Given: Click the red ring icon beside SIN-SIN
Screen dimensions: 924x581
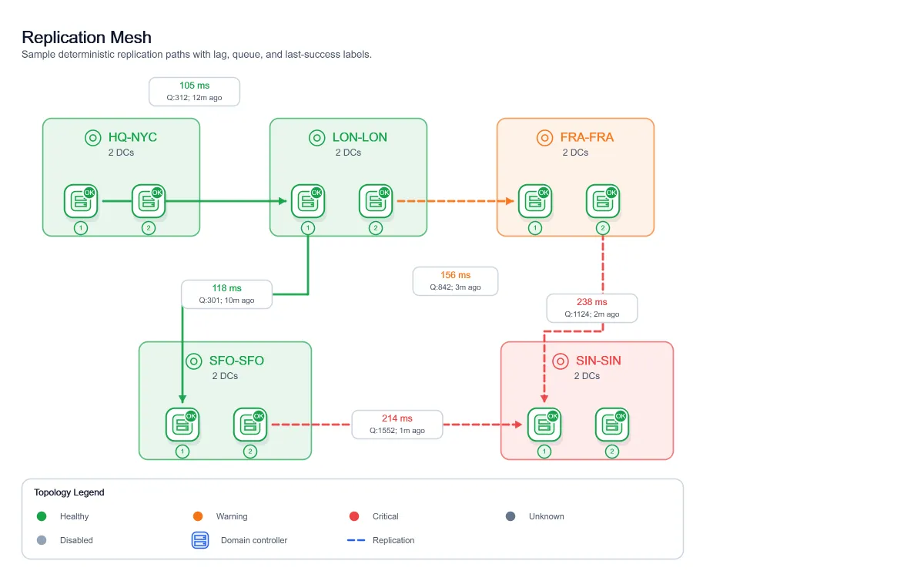Looking at the screenshot, I should coord(560,361).
